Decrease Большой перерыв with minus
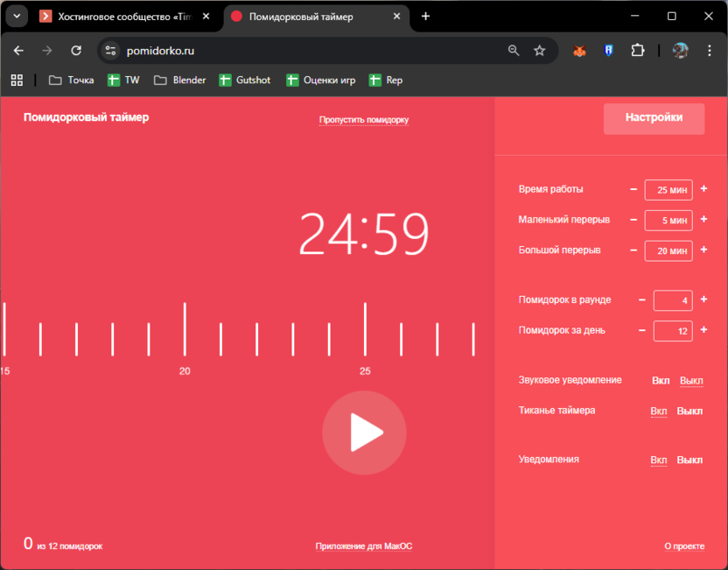 point(633,250)
